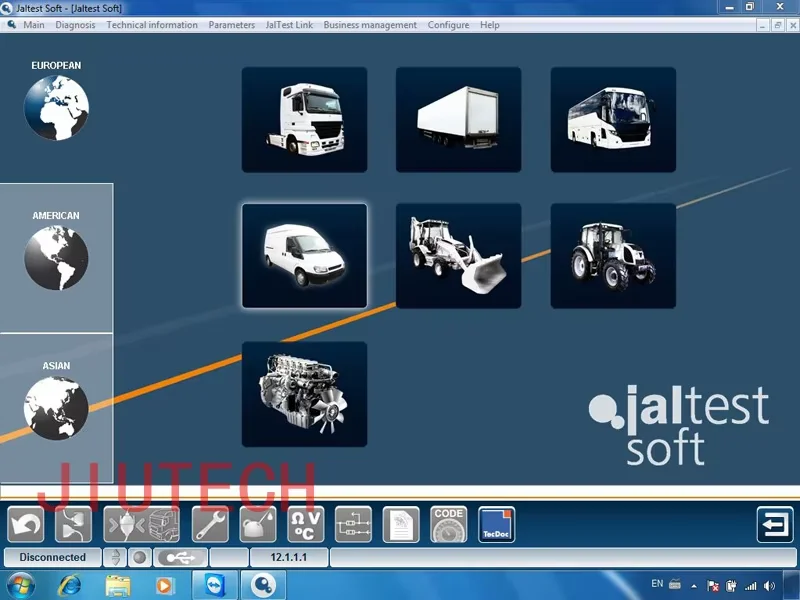This screenshot has width=800, height=600.
Task: Click the volume speaker tray icon
Action: [x=769, y=586]
